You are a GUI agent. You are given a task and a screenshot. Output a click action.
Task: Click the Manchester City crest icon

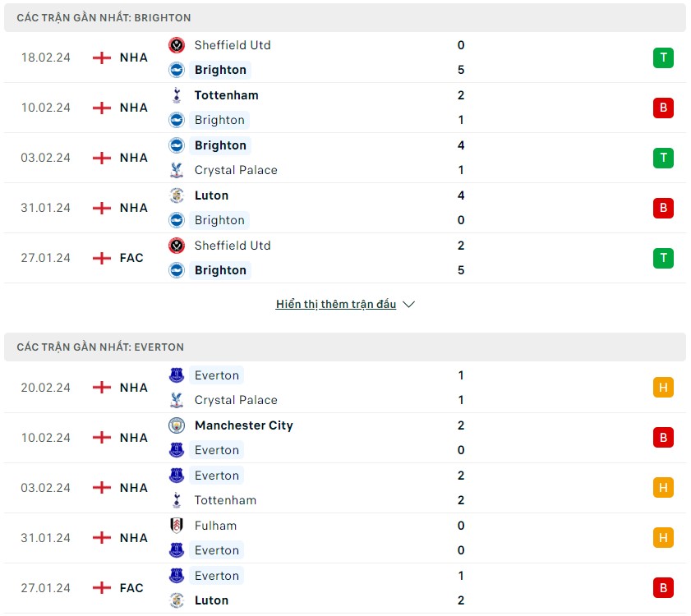pos(177,425)
